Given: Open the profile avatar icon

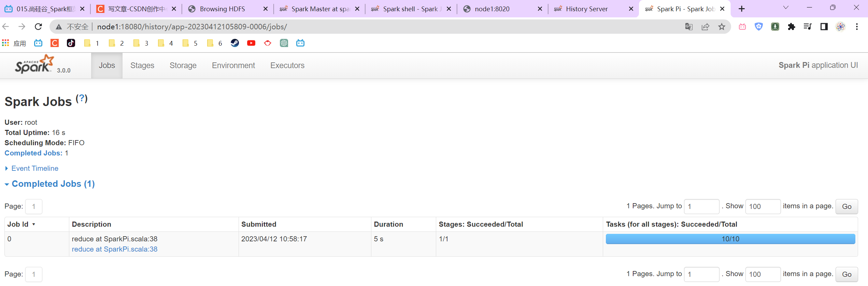Looking at the screenshot, I should tap(840, 27).
